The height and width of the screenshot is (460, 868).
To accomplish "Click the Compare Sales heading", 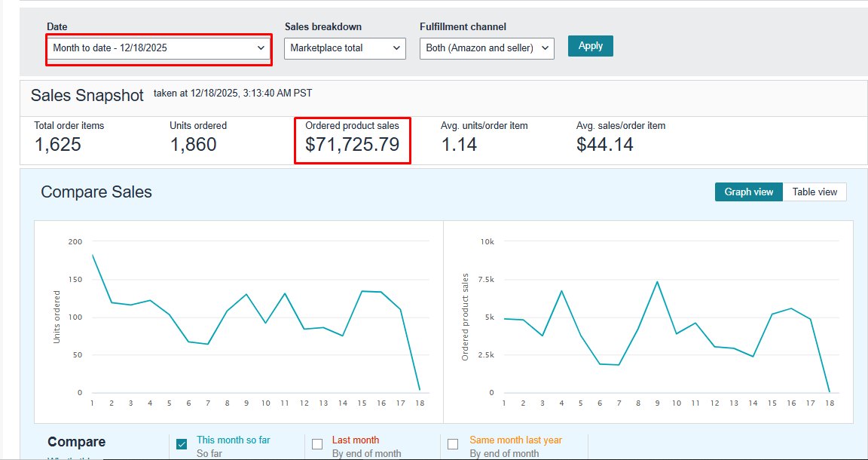I will pos(96,192).
